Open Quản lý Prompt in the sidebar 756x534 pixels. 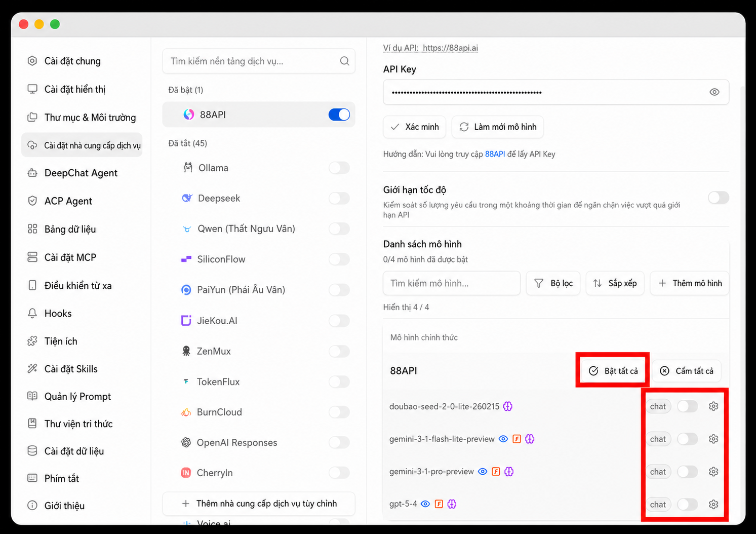tap(82, 396)
